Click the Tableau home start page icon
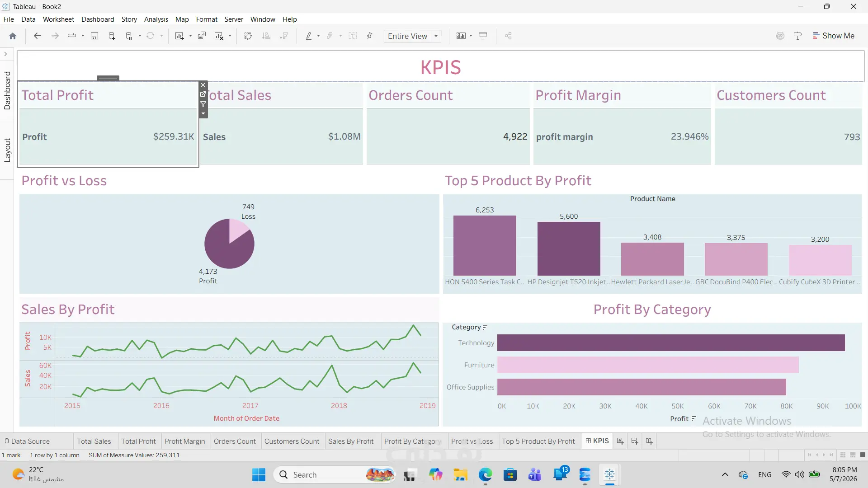Image resolution: width=868 pixels, height=488 pixels. pos(13,36)
